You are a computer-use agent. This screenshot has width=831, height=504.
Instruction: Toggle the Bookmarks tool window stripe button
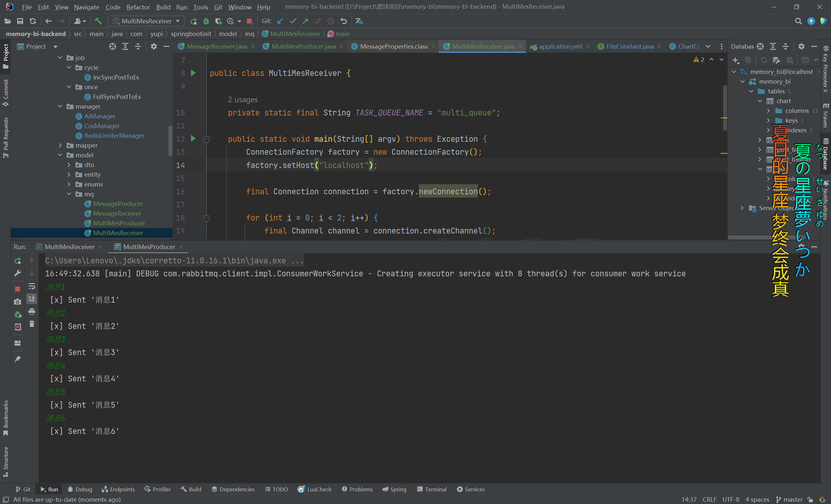[6, 418]
